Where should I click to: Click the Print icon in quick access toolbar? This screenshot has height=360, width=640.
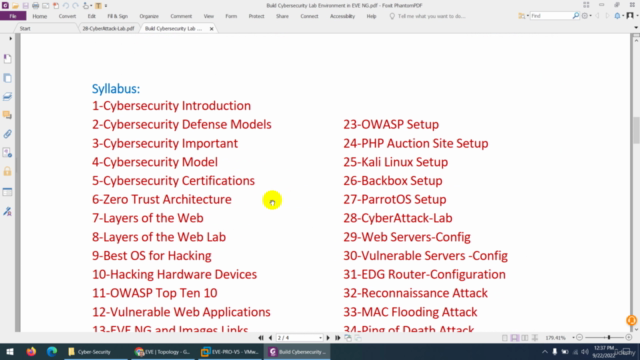coord(36,6)
